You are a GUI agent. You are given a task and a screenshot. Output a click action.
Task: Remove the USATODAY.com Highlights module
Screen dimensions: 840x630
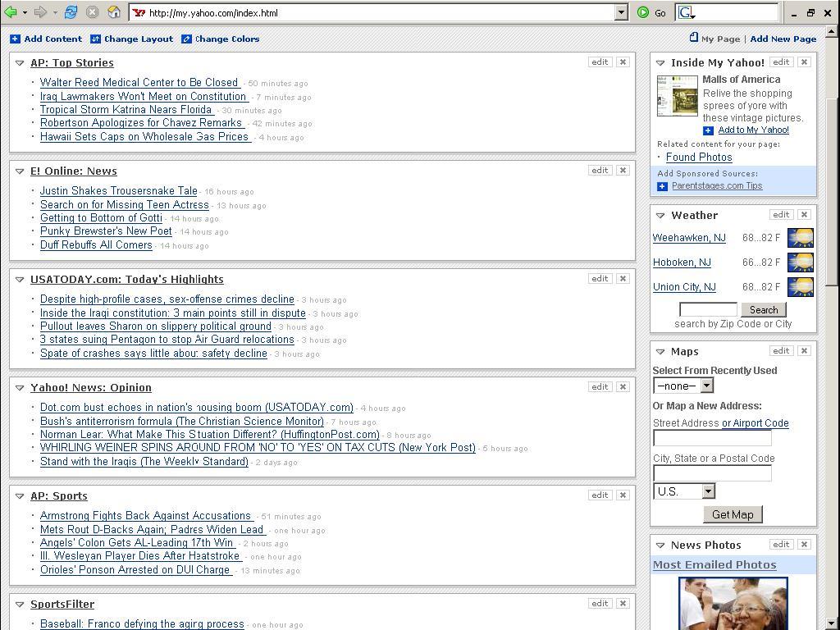623,279
